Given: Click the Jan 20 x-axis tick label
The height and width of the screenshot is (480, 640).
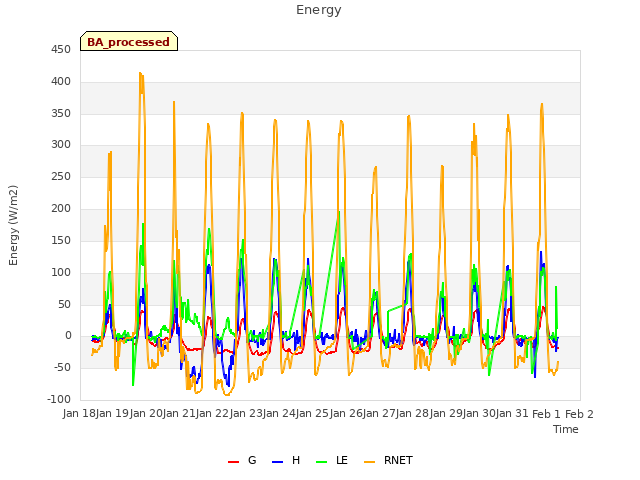Looking at the screenshot, I should click(146, 414).
